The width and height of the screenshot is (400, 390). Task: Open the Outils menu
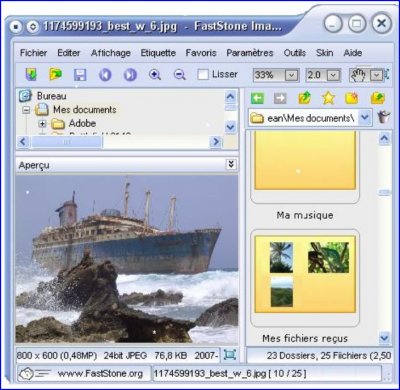(295, 53)
